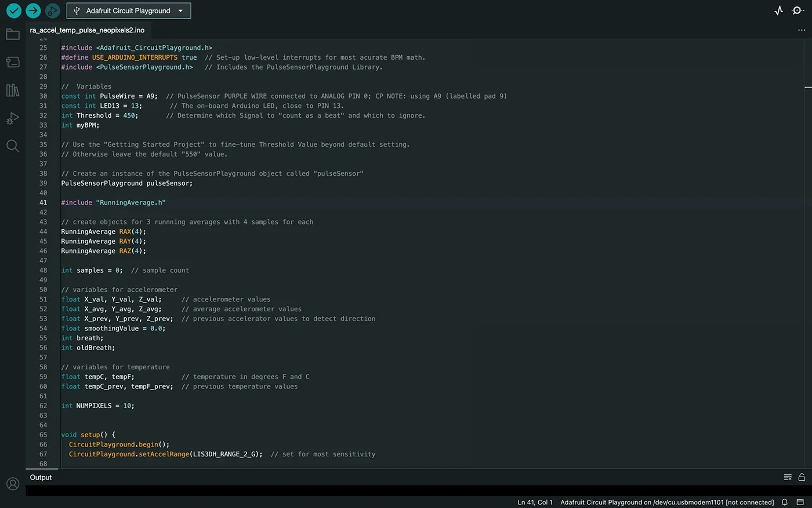Screen dimensions: 812x508
Task: Click the Upload arrow button
Action: click(33, 10)
